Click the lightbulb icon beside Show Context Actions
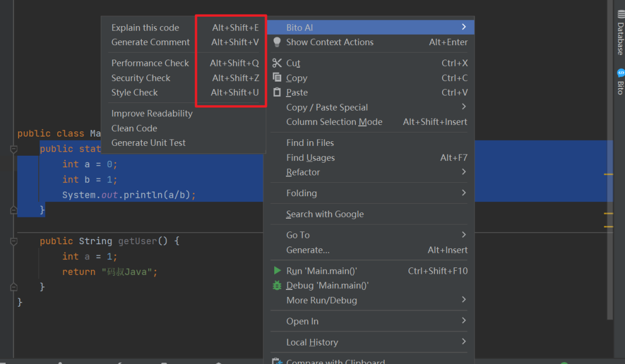This screenshot has height=364, width=625. 277,42
